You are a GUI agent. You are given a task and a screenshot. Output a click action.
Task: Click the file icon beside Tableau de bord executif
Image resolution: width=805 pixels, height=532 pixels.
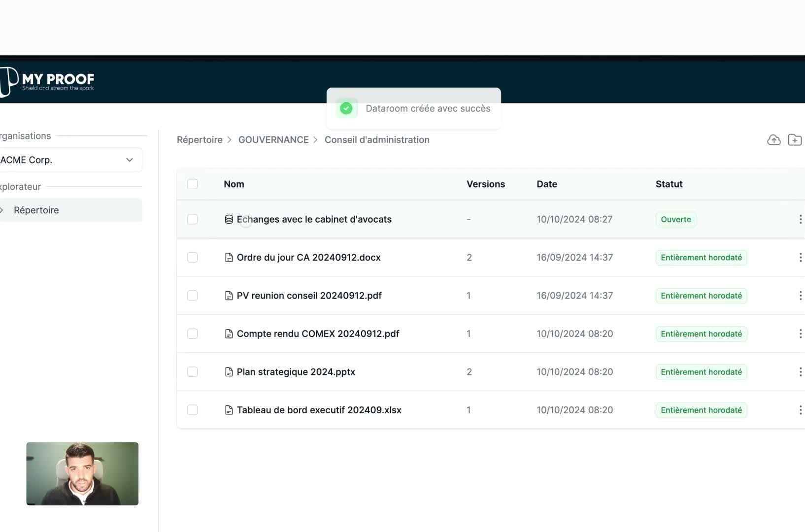coord(229,410)
